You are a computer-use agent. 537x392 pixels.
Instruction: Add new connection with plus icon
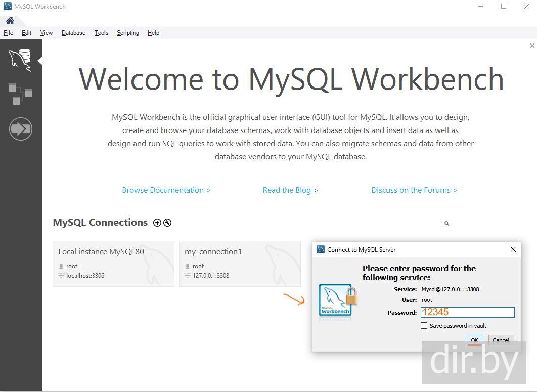tap(157, 223)
